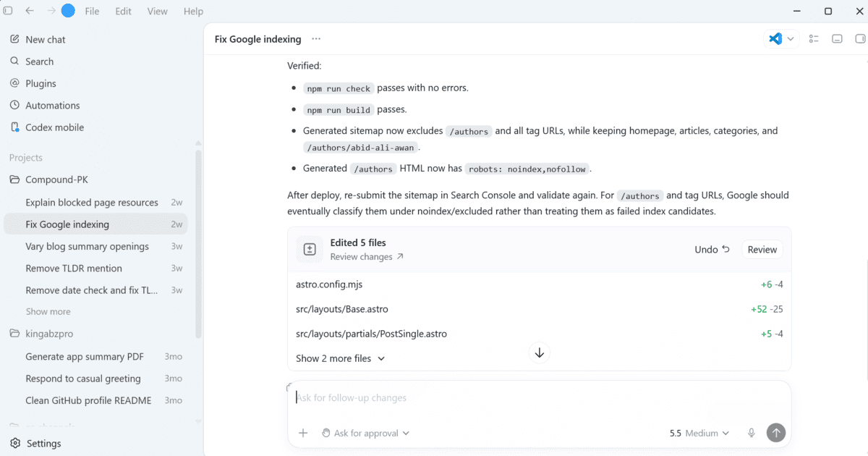Open the View menu
Viewport: 868px width, 456px height.
tap(157, 11)
